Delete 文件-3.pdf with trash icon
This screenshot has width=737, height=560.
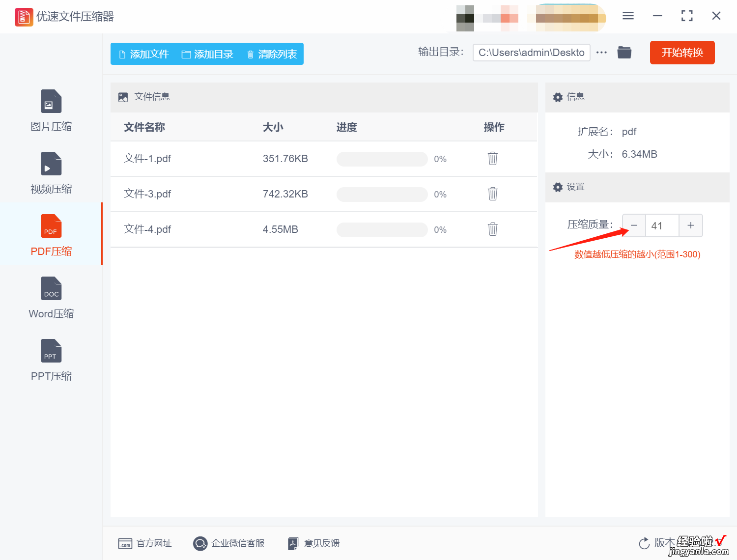[493, 194]
